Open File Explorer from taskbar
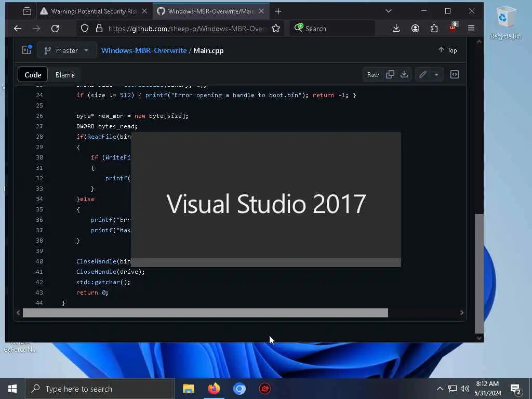The width and height of the screenshot is (532, 399). 188,389
